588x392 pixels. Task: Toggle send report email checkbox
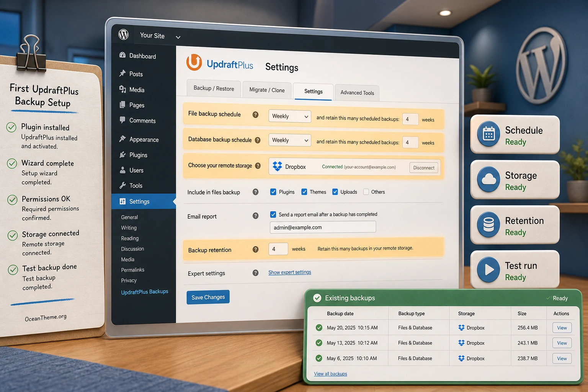[x=273, y=214]
